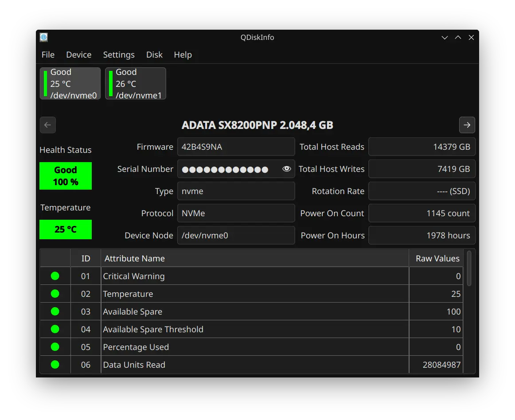
Task: Select the Temperature attribute name cell
Action: pyautogui.click(x=255, y=294)
